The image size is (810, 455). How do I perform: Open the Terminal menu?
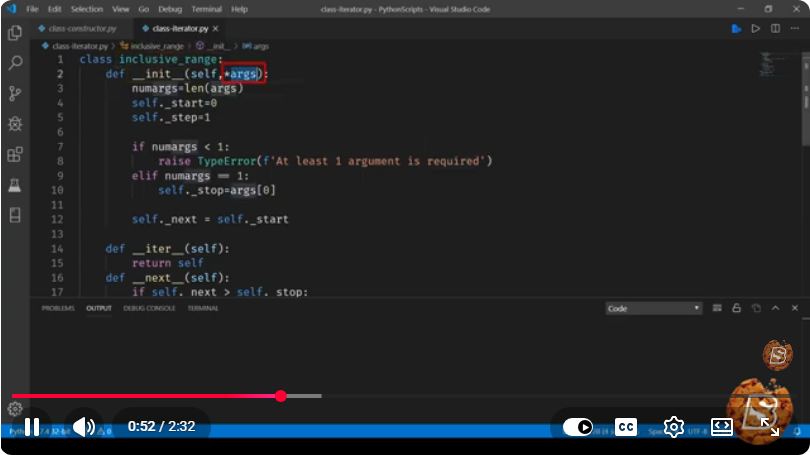coord(207,9)
